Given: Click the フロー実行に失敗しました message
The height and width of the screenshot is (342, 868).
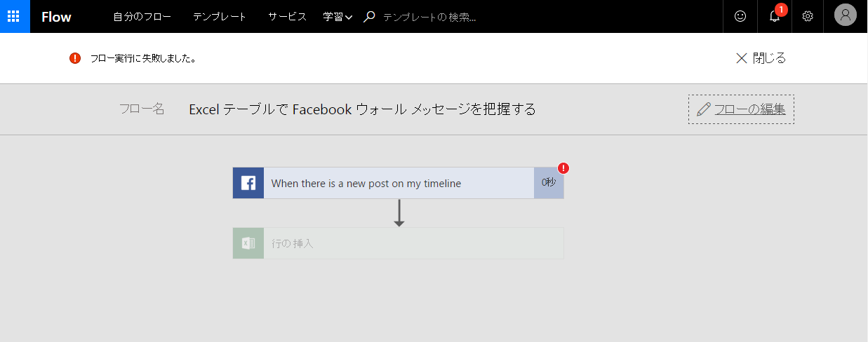Looking at the screenshot, I should tap(142, 58).
